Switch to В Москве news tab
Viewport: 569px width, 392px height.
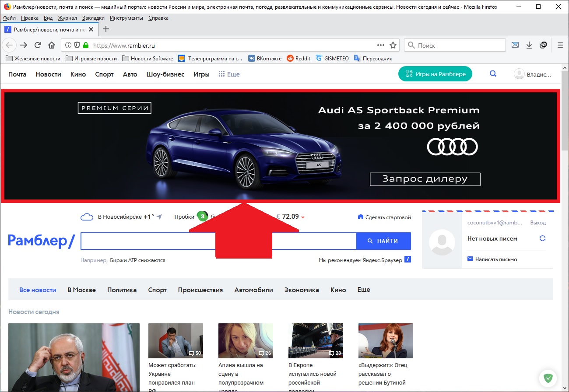(x=81, y=290)
